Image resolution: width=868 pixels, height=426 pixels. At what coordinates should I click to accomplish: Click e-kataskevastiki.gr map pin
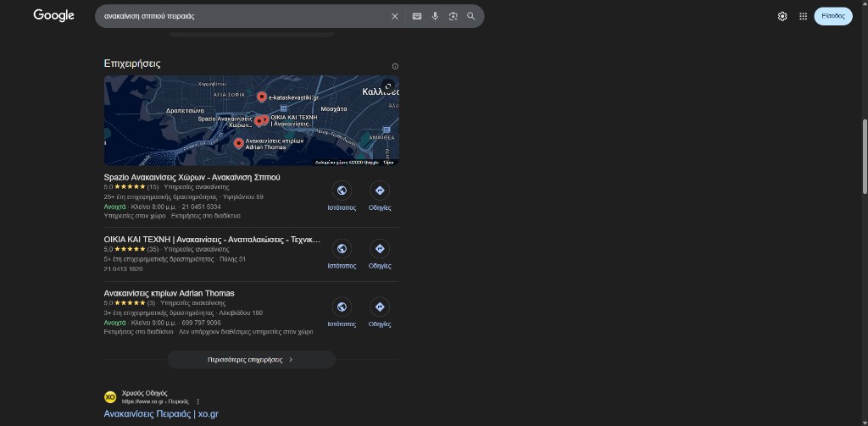[262, 97]
